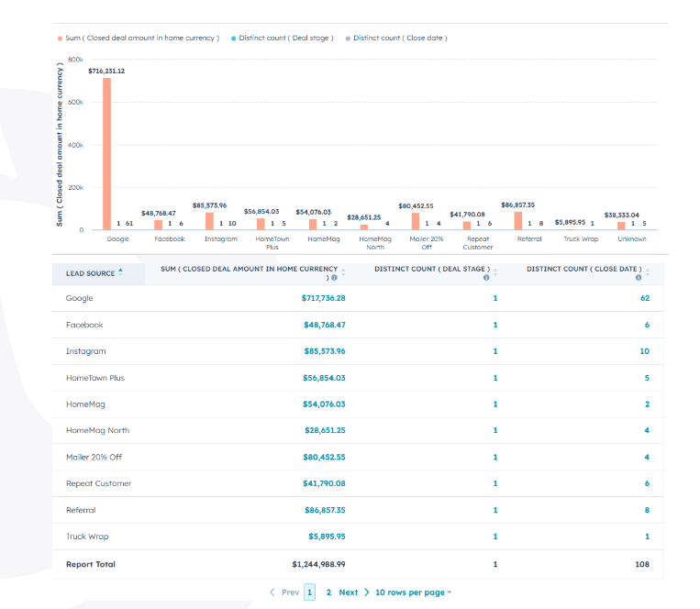The image size is (700, 609).
Task: Open info icon for Deal stage column
Action: [x=486, y=278]
